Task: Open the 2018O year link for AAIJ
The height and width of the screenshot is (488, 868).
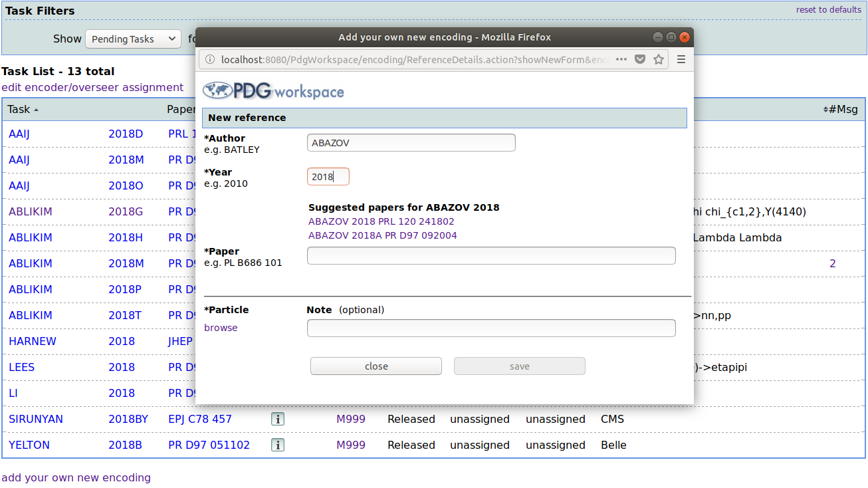Action: [126, 185]
